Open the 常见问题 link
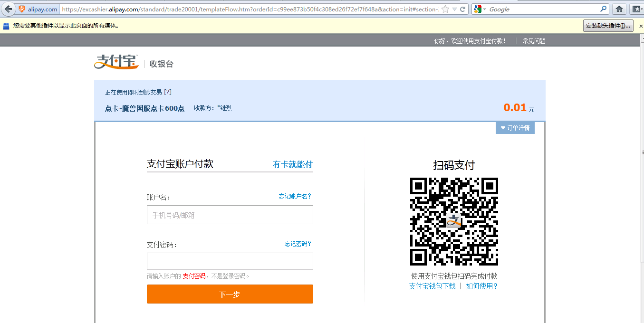Screen dimensions: 644x323 tap(534, 41)
